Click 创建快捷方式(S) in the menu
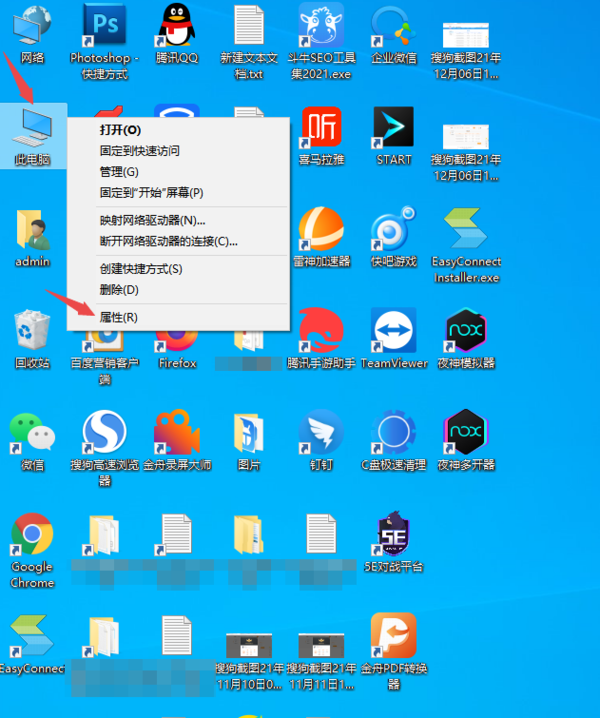Viewport: 600px width, 718px height. coord(141,269)
